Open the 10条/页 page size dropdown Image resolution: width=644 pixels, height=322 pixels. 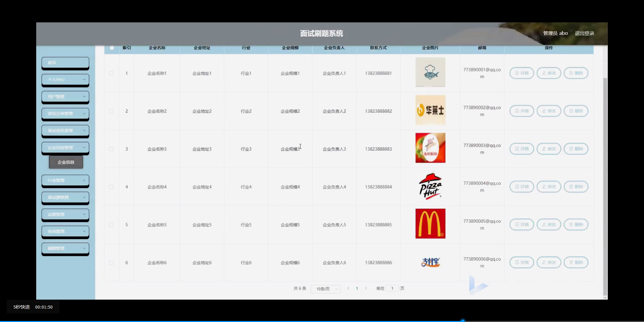pos(325,289)
